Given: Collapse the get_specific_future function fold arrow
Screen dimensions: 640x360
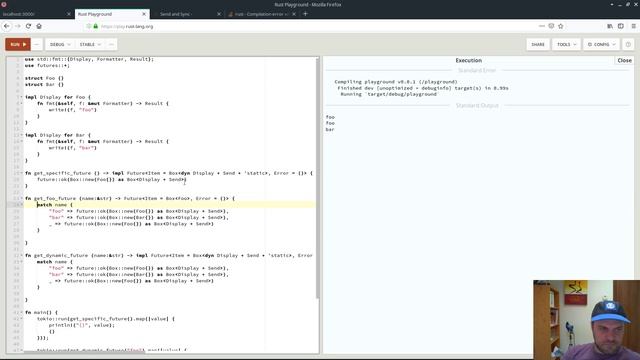Looking at the screenshot, I should pos(21,173).
